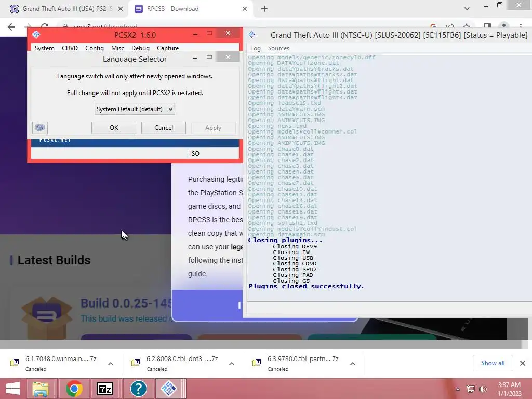Open the Debug menu in PCSX2
The width and height of the screenshot is (532, 399).
[140, 48]
